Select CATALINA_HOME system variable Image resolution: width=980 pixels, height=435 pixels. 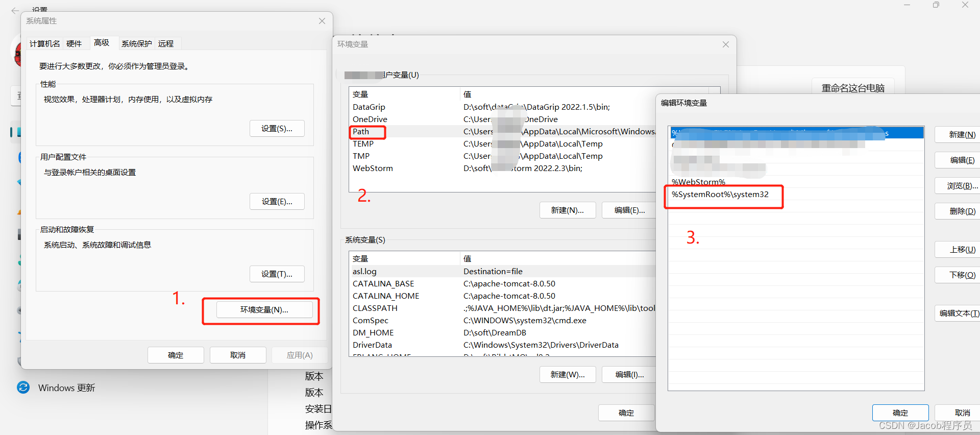(x=502, y=296)
